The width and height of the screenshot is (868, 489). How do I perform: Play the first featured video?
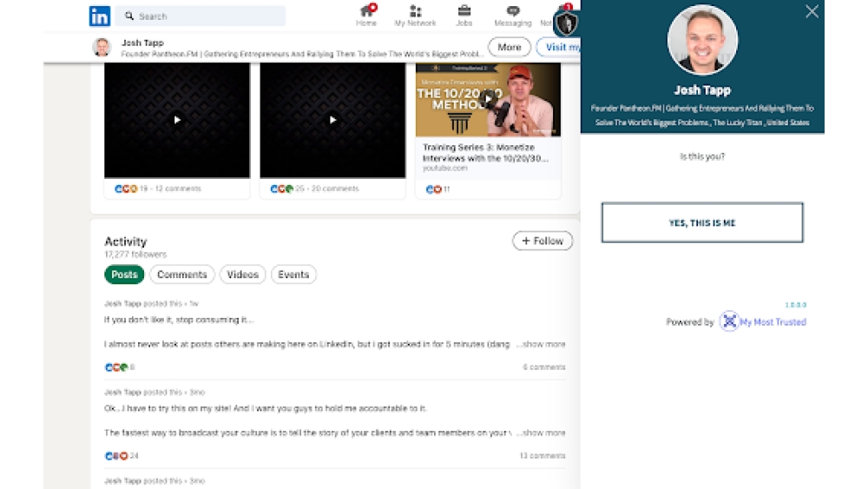177,120
